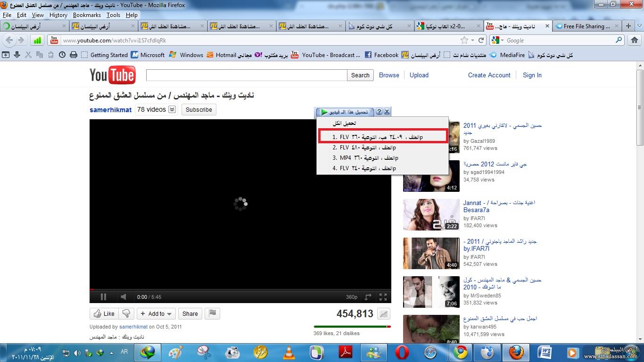
Task: Pause the video playback
Action: 103,297
